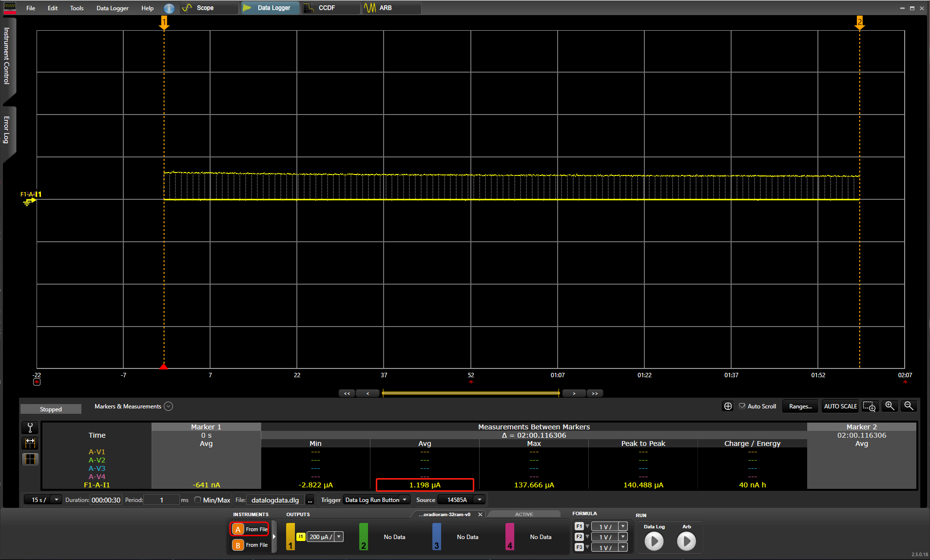Toggle the Auto Scroll checkbox
Viewport: 930px width, 560px height.
pyautogui.click(x=742, y=406)
